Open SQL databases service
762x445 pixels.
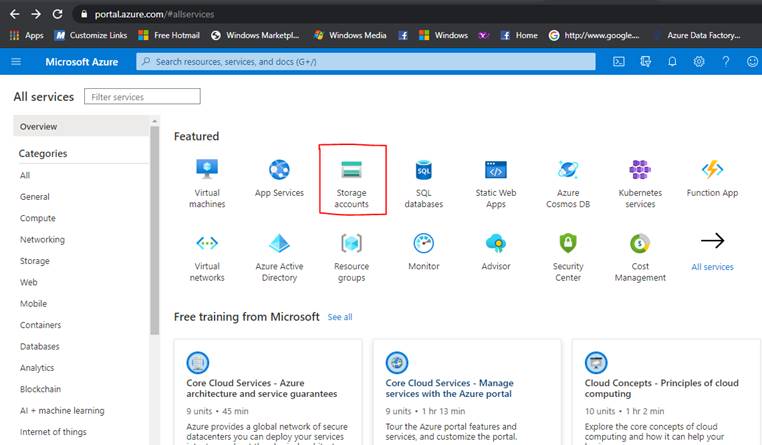point(423,184)
